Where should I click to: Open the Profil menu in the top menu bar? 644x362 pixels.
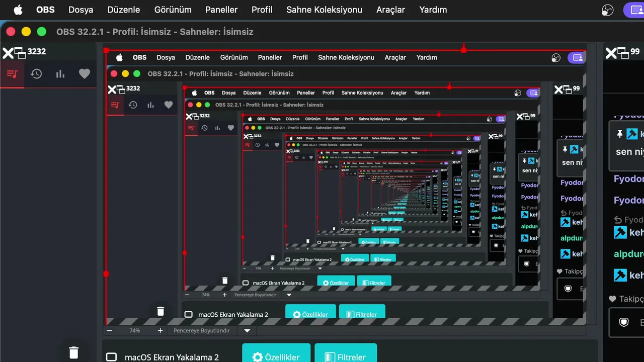(262, 10)
